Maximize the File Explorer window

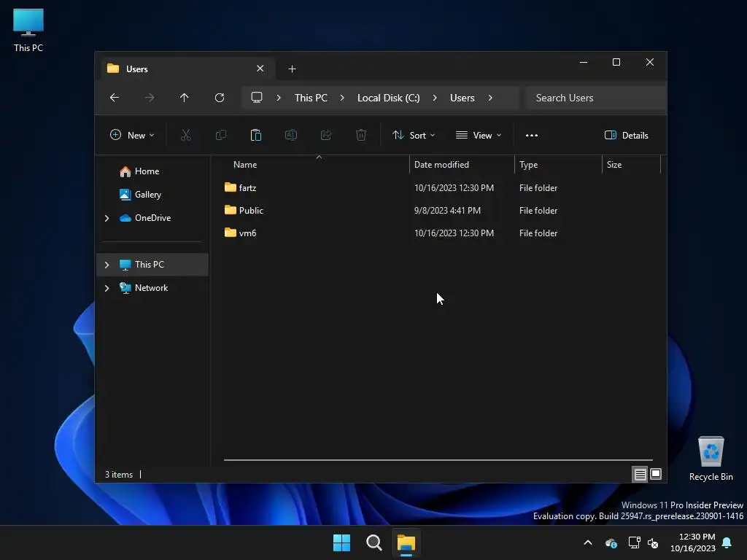point(616,63)
